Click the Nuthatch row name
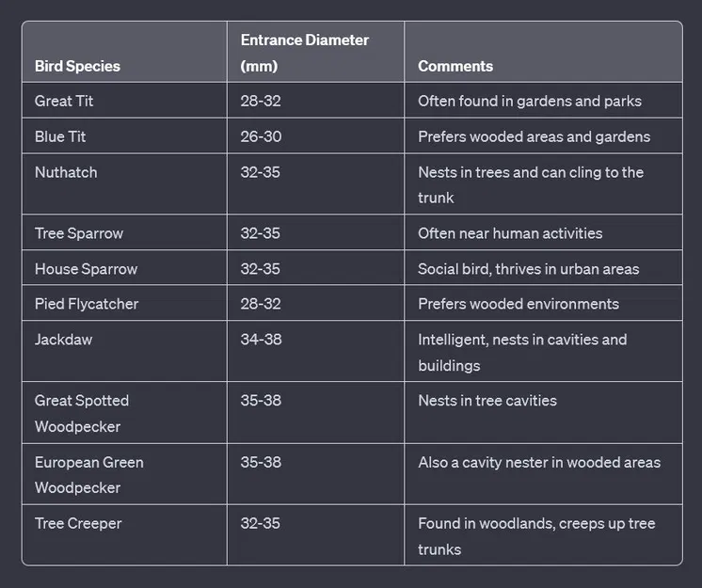The image size is (702, 588). tap(66, 172)
